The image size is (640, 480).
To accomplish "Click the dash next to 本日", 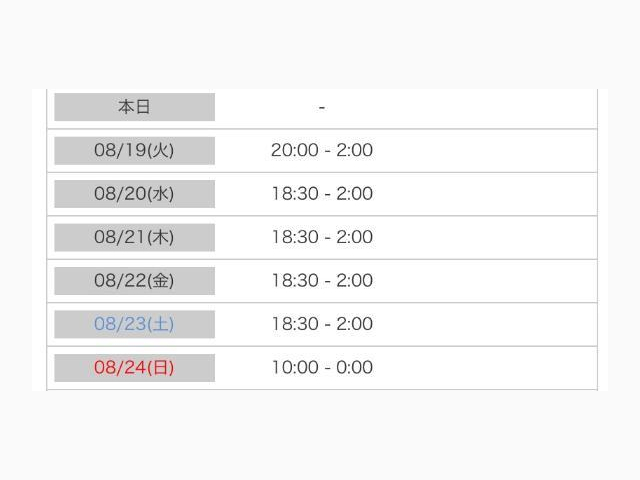I will (322, 108).
